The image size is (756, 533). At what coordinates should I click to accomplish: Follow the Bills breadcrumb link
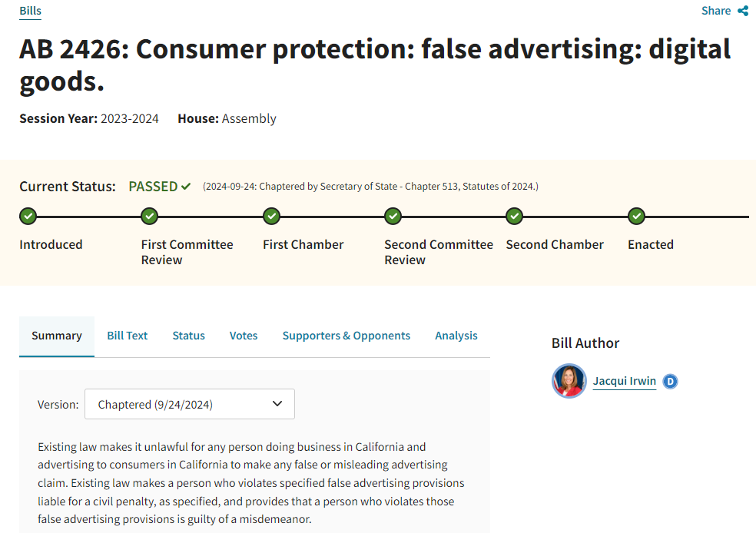[x=31, y=11]
